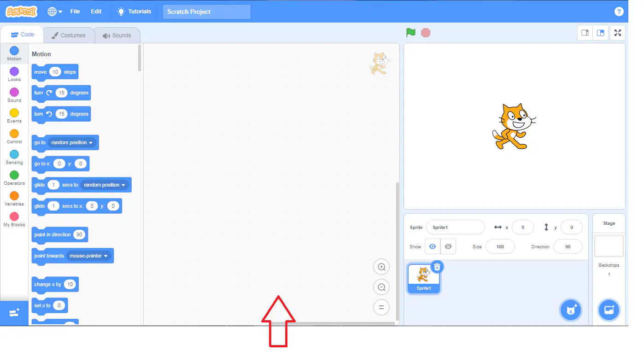This screenshot has width=644, height=351.
Task: Switch to the Sounds tab
Action: pos(117,35)
